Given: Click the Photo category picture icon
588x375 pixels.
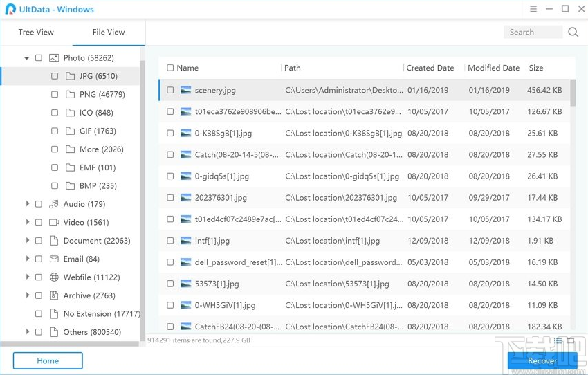Looking at the screenshot, I should pyautogui.click(x=54, y=57).
